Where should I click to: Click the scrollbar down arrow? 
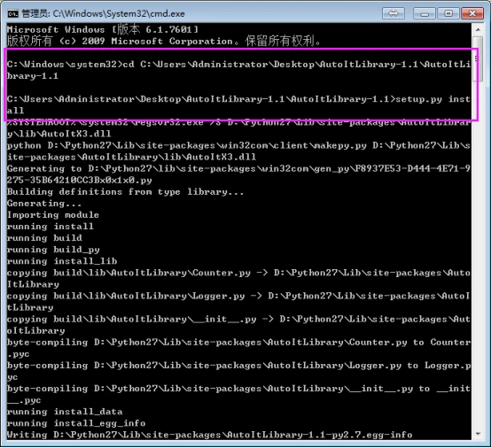478,434
